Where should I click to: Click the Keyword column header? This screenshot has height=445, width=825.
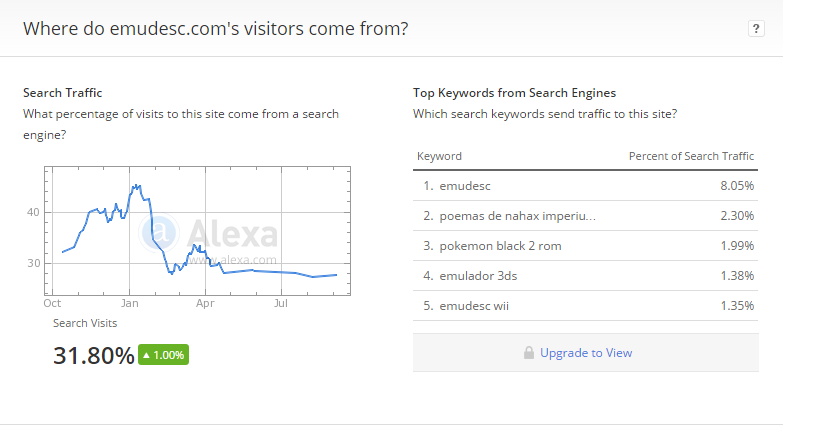point(439,156)
